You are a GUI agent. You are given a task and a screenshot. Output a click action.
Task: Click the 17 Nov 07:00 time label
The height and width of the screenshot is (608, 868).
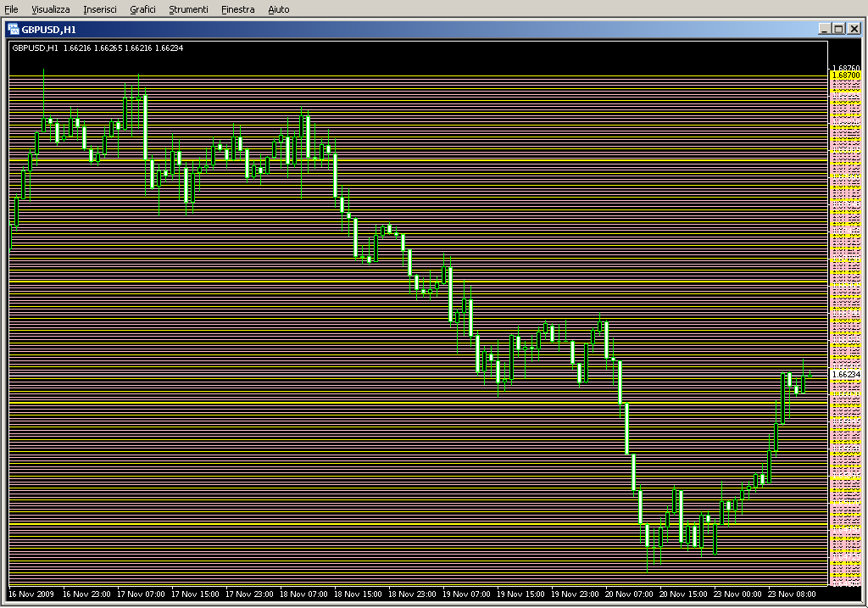pos(141,594)
